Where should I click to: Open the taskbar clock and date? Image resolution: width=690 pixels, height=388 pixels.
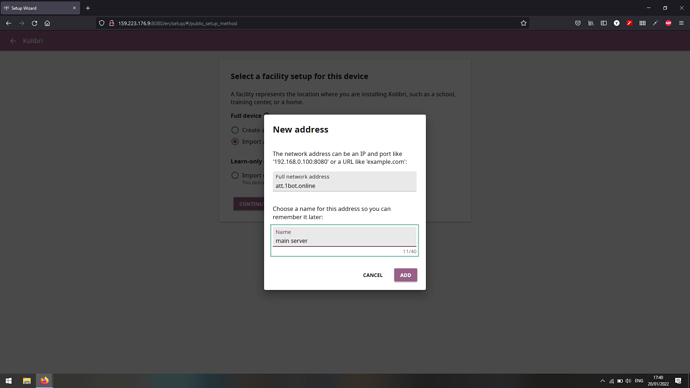click(x=658, y=381)
